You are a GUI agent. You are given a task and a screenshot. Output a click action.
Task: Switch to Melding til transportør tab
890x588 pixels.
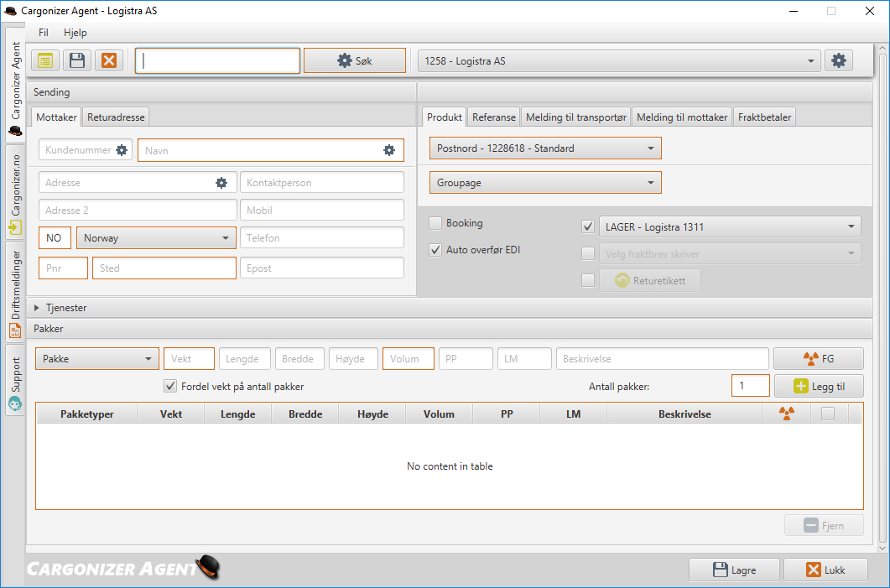tap(576, 117)
